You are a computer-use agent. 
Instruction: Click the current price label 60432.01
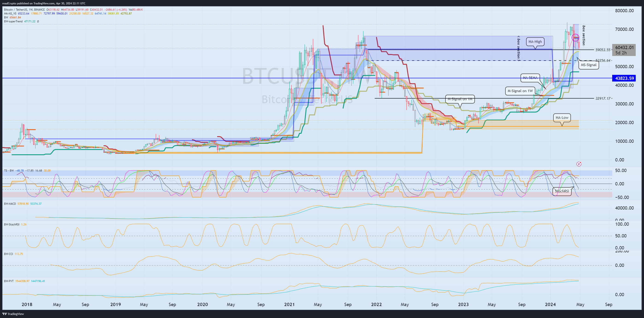[x=624, y=47]
